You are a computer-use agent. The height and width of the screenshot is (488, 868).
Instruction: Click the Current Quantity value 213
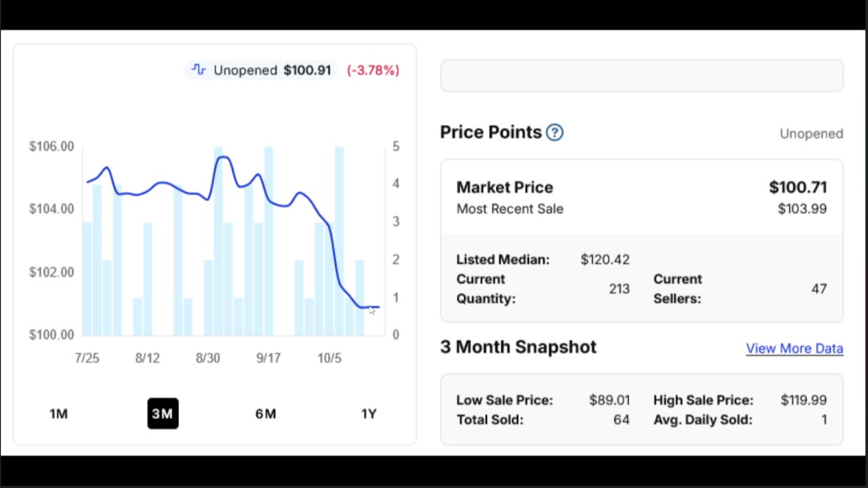[x=619, y=289]
